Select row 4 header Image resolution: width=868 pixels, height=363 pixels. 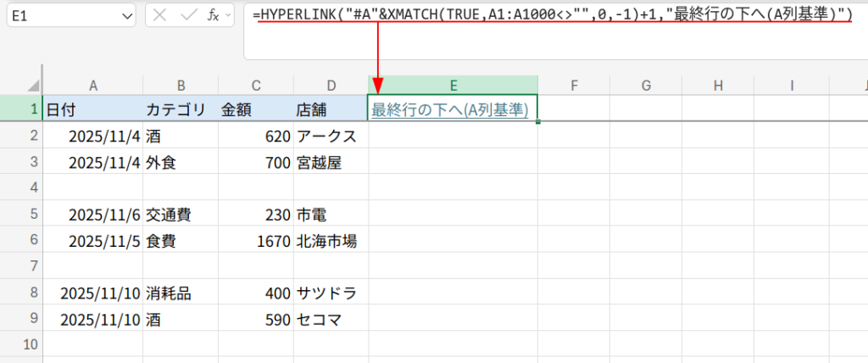(x=21, y=187)
